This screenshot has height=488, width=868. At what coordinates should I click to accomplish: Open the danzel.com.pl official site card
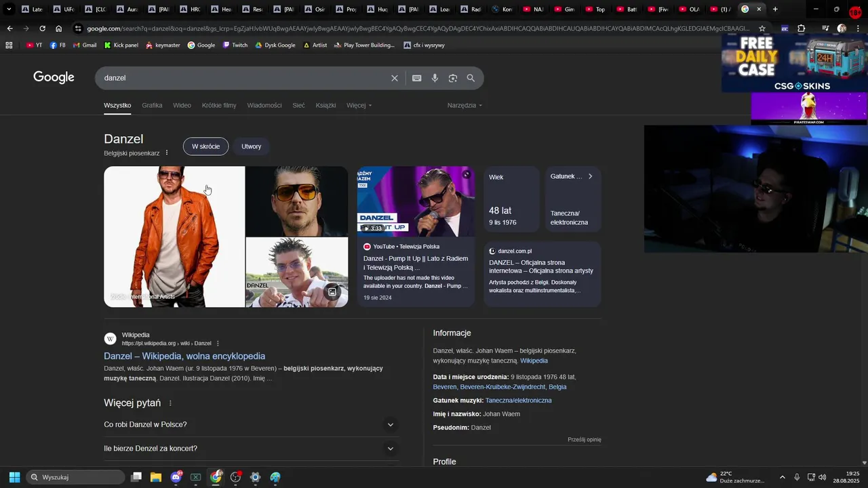pyautogui.click(x=542, y=274)
